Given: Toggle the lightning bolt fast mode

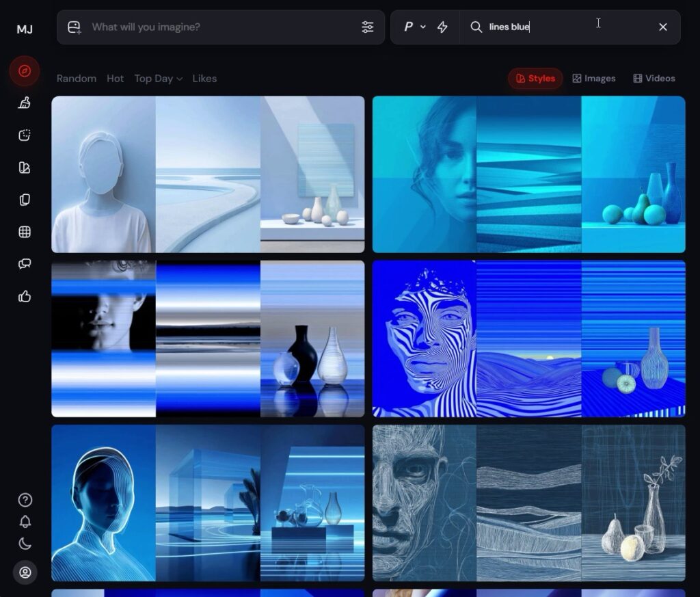Looking at the screenshot, I should coord(442,27).
